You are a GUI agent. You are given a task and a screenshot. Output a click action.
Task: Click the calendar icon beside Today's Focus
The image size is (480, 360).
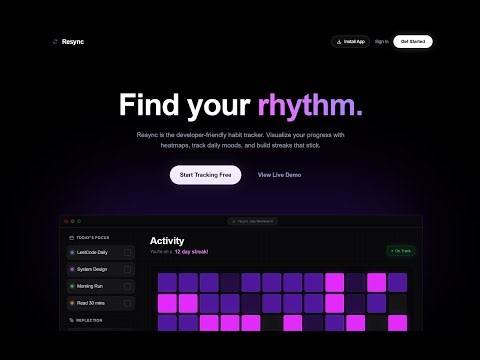click(71, 238)
